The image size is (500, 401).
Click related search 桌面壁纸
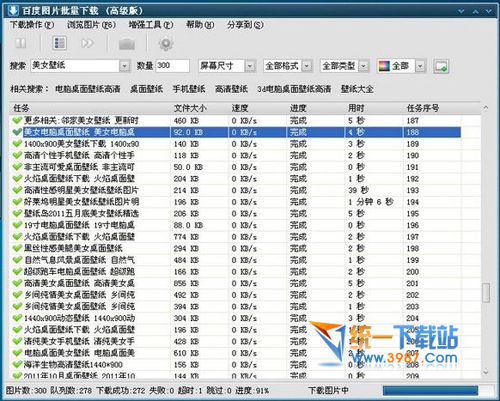click(146, 89)
